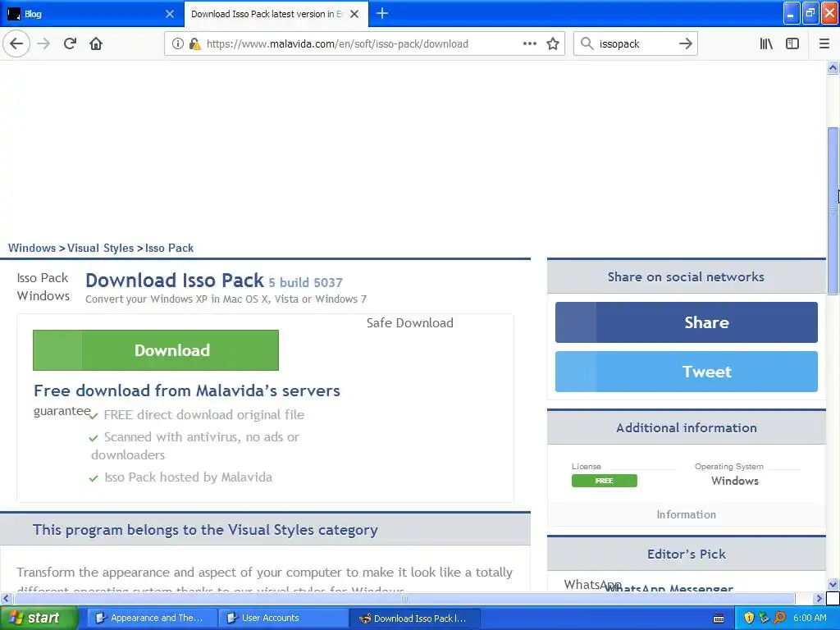
Task: Open the Firefox hamburger menu
Action: [824, 44]
